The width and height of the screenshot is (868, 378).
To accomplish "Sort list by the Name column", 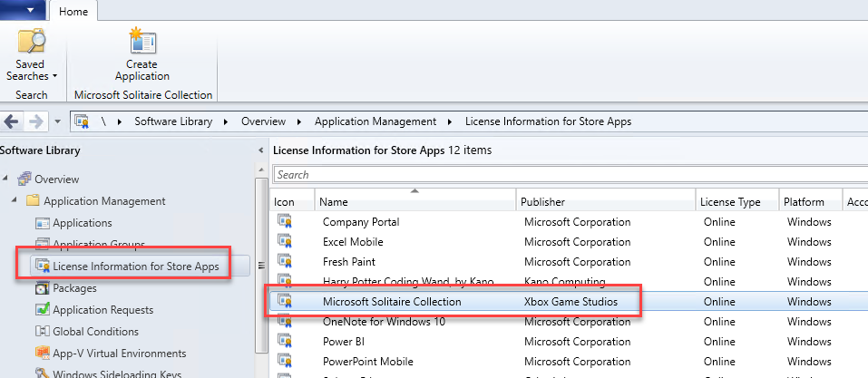I will pos(415,202).
